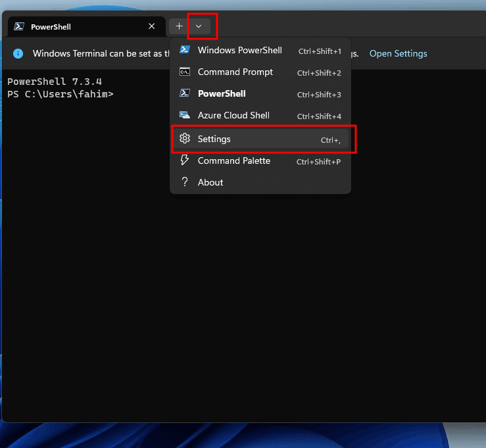
Task: Click the Ctrl+Shift+4 shortcut text
Action: point(319,116)
